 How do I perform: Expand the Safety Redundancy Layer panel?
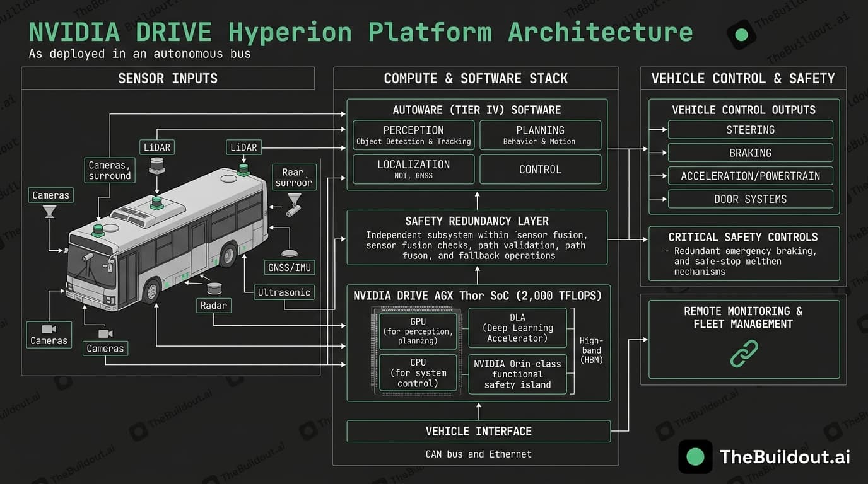point(477,238)
